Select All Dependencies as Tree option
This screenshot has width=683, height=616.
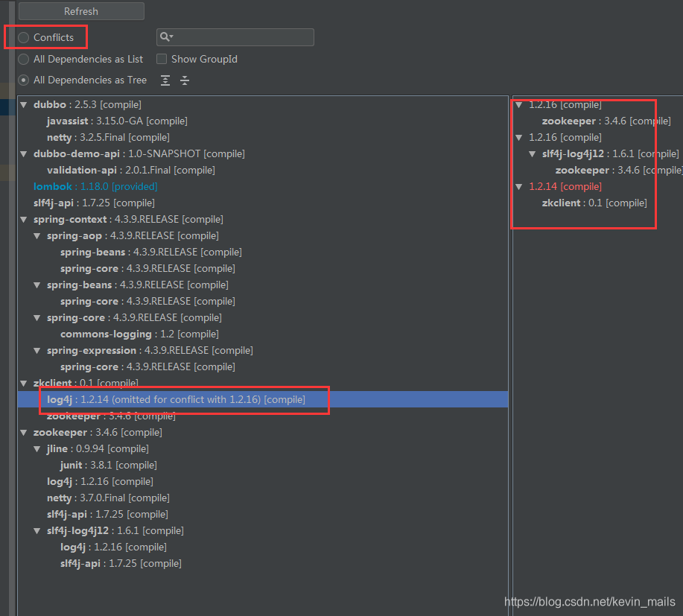point(24,80)
